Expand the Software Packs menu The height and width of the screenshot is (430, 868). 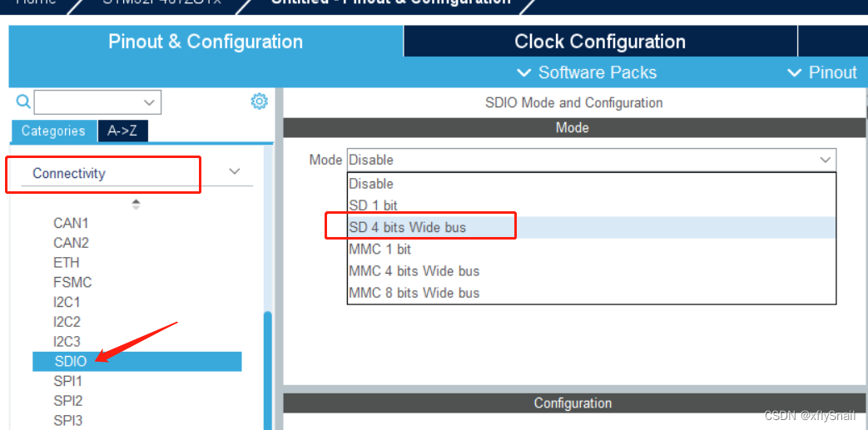pos(587,72)
